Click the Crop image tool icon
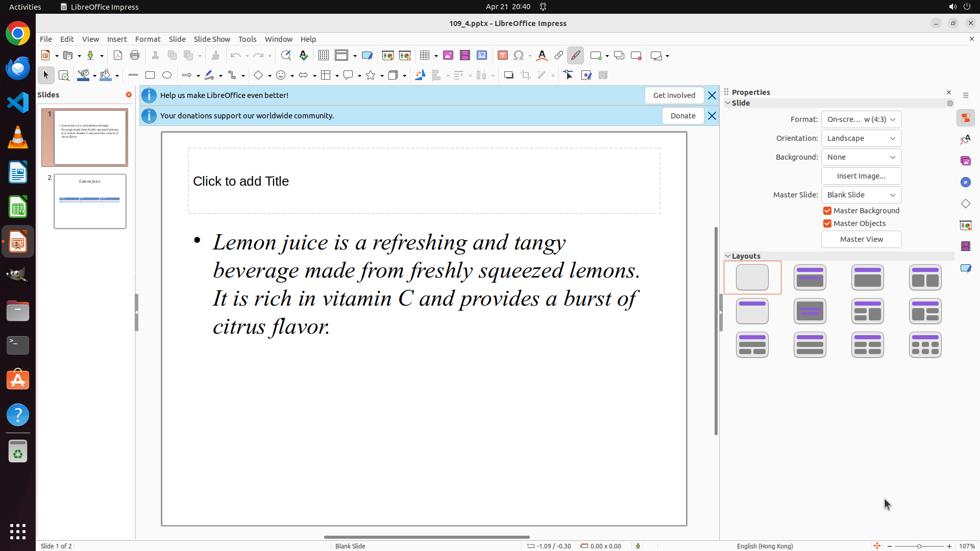The height and width of the screenshot is (551, 980). (x=525, y=76)
